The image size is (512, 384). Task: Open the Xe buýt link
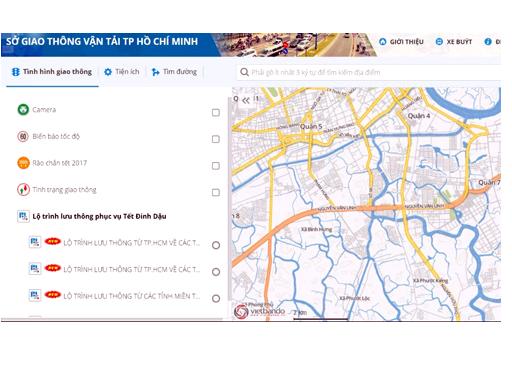click(x=454, y=42)
